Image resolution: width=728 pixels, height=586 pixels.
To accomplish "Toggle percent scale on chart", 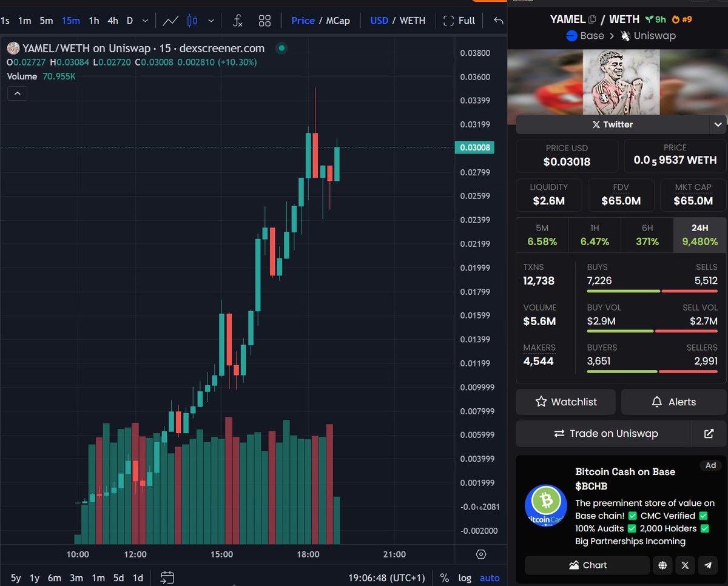I will click(x=445, y=578).
